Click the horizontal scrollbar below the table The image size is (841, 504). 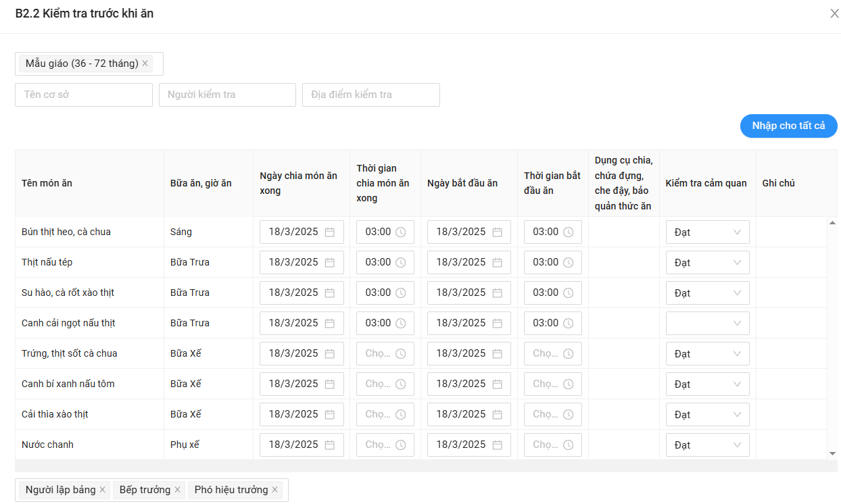426,466
